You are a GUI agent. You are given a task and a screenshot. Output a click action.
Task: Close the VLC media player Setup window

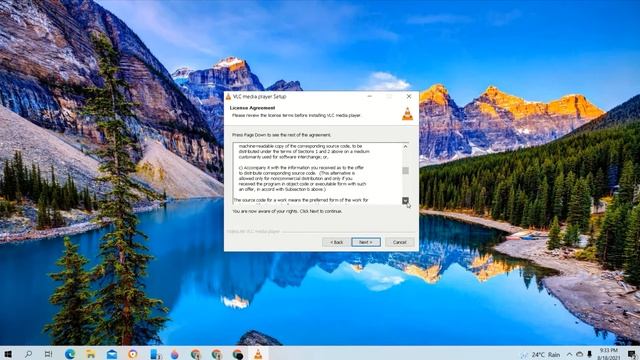tap(409, 96)
